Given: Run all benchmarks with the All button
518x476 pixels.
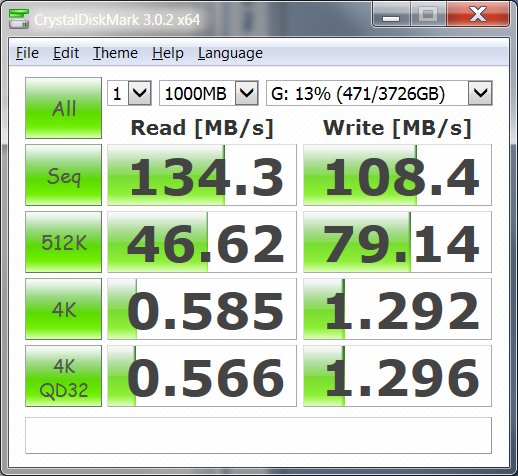Looking at the screenshot, I should coord(63,108).
